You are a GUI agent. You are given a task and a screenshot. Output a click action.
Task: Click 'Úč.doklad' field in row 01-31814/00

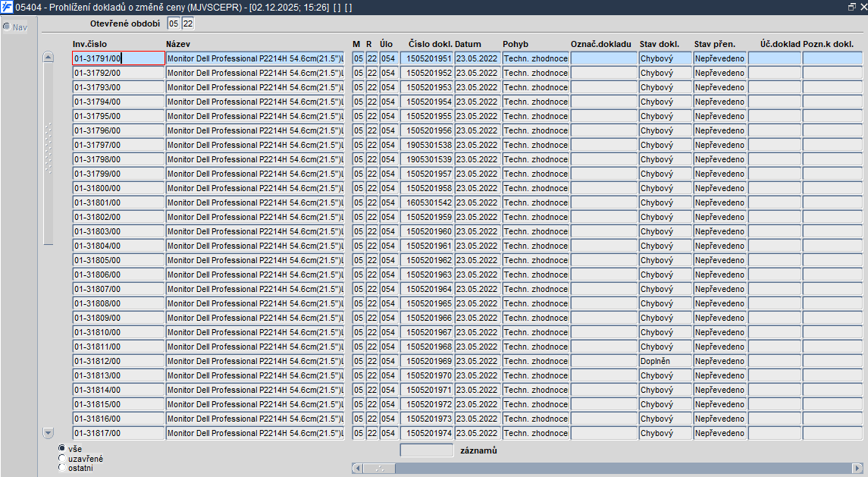(x=775, y=390)
